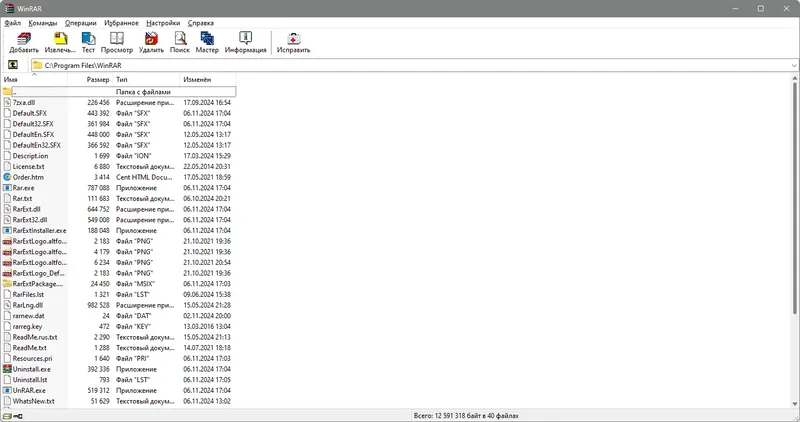
Task: Open the Просмотр (View) toolbar tool
Action: coord(117,42)
